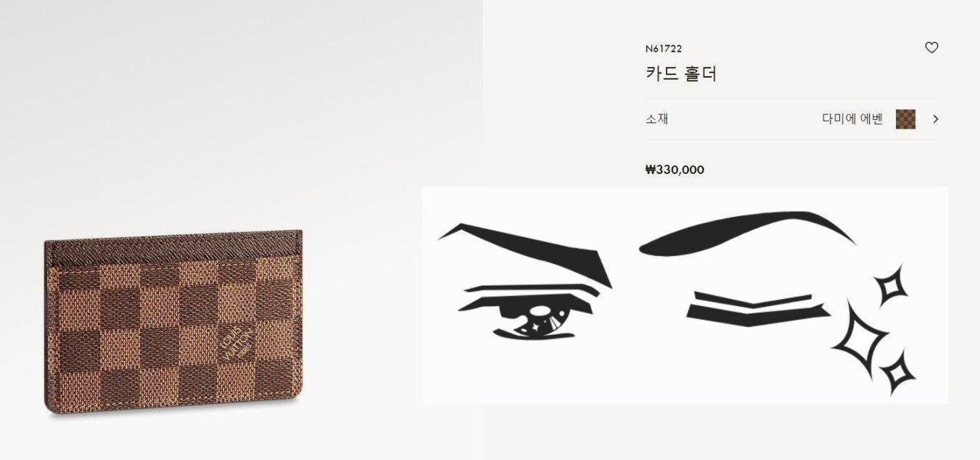Select product code N61722
980x460 pixels.
[x=664, y=49]
